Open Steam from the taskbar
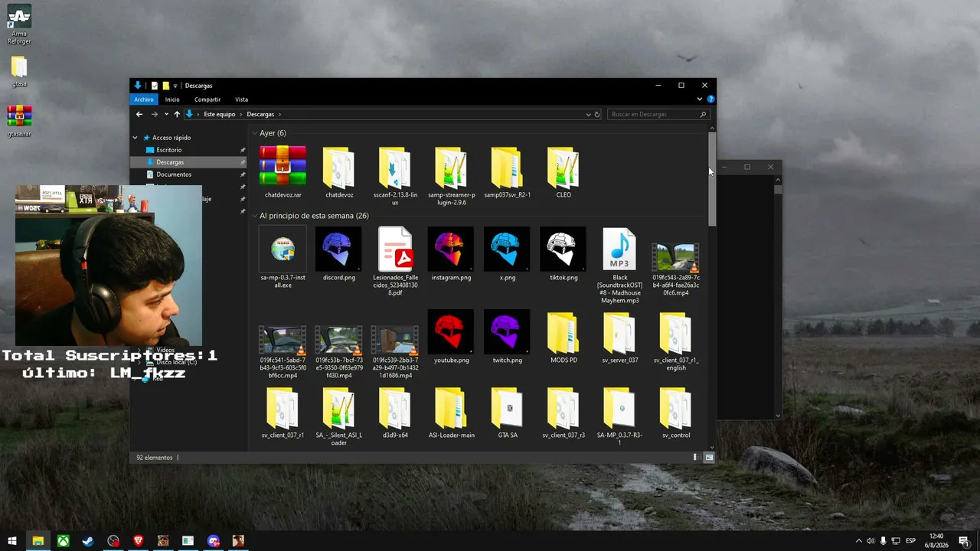This screenshot has width=980, height=551. (x=88, y=541)
